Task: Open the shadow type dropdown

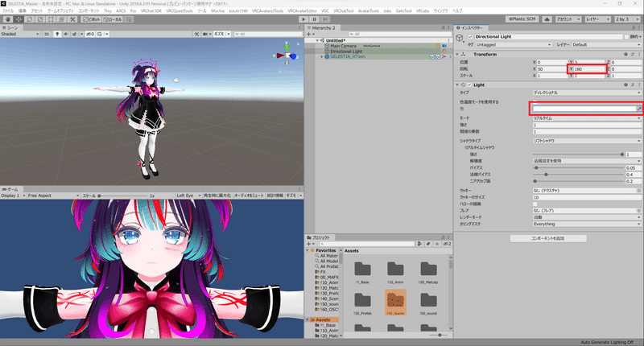Action: tap(587, 141)
